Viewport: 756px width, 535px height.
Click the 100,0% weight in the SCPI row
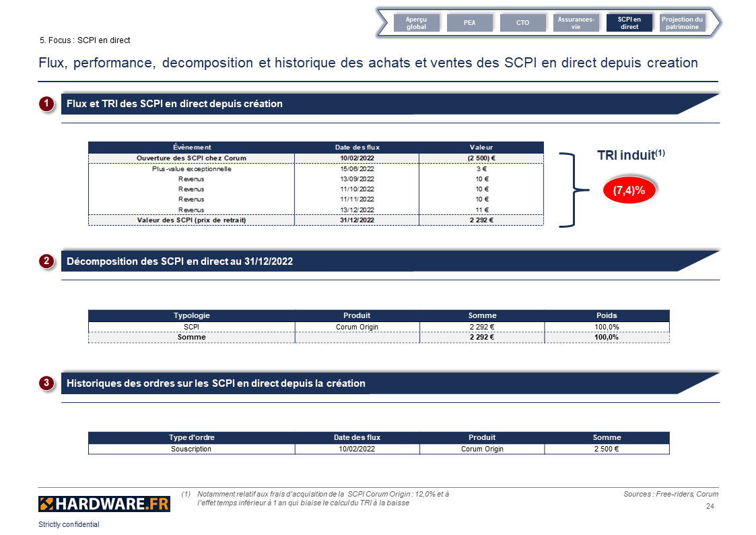pos(607,327)
